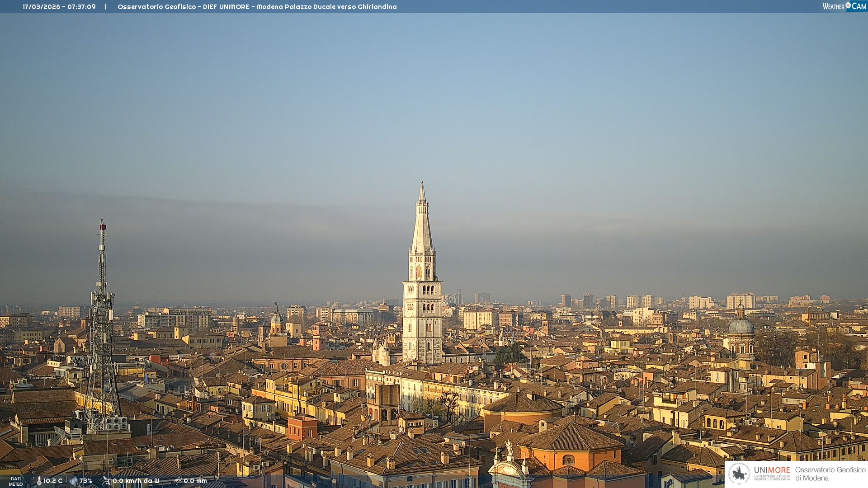
Task: Click the wind vane icon
Action: [106, 481]
